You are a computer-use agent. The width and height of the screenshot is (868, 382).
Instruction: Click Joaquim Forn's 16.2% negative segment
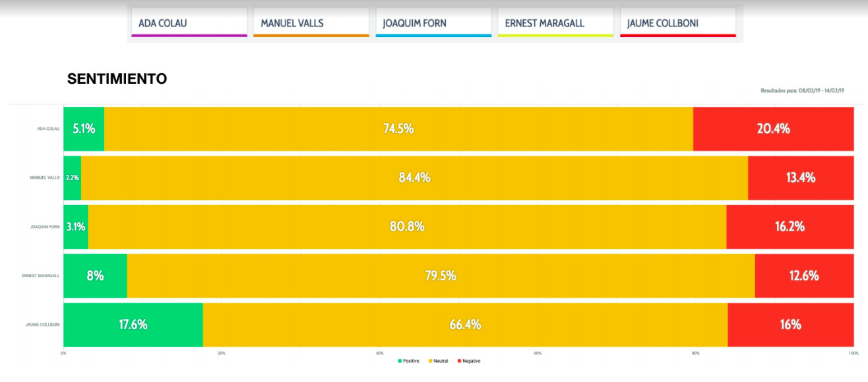pyautogui.click(x=790, y=226)
